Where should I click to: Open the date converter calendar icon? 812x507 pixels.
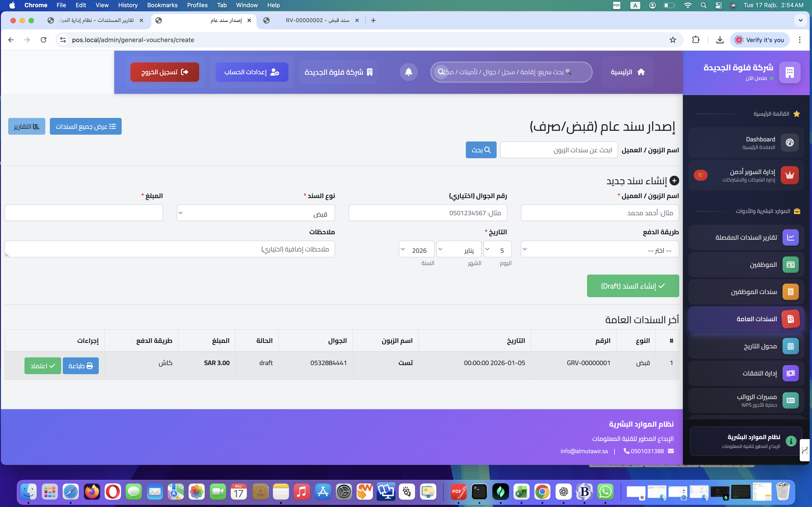point(790,346)
